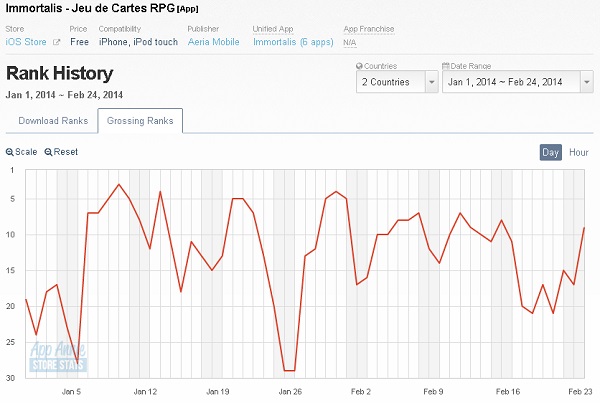Switch to the Download Ranks tab
The width and height of the screenshot is (600, 403).
point(53,121)
